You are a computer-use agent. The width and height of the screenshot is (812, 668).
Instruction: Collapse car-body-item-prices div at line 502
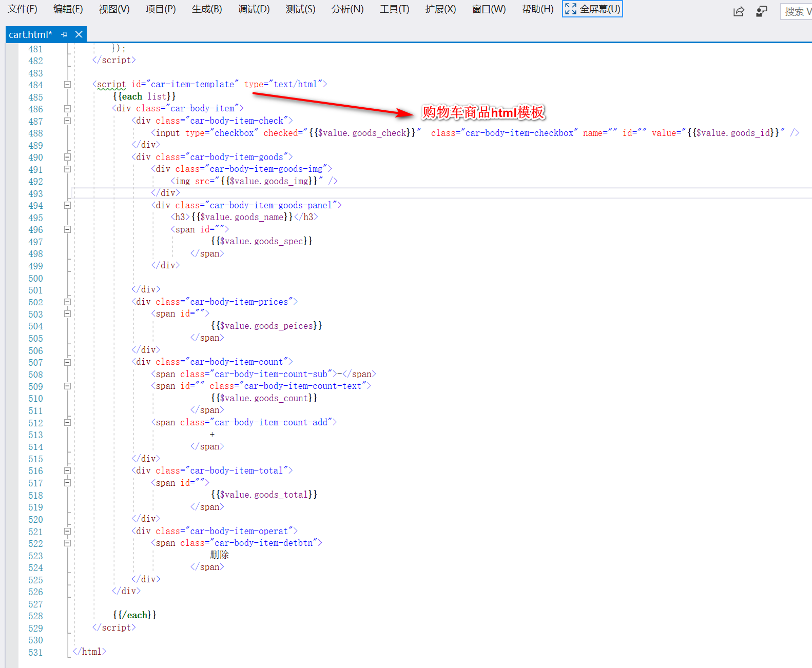(67, 302)
